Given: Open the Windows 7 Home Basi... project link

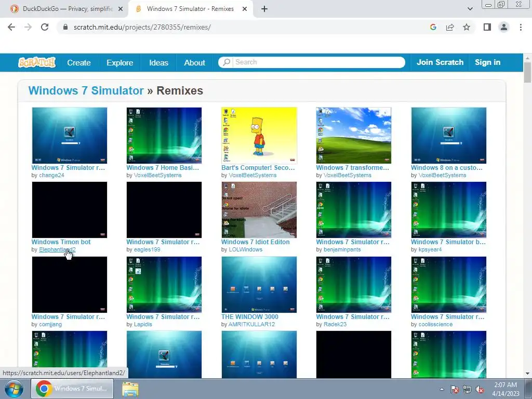Looking at the screenshot, I should [163, 168].
